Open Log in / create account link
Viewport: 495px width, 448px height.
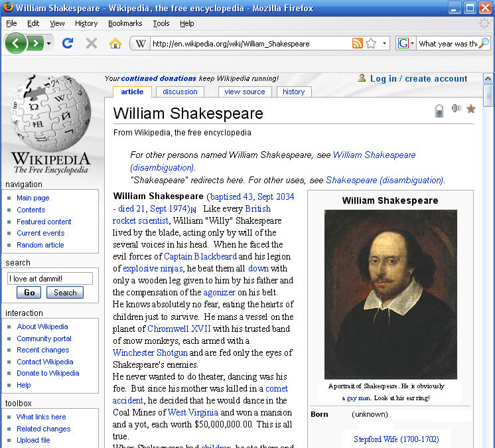(419, 78)
